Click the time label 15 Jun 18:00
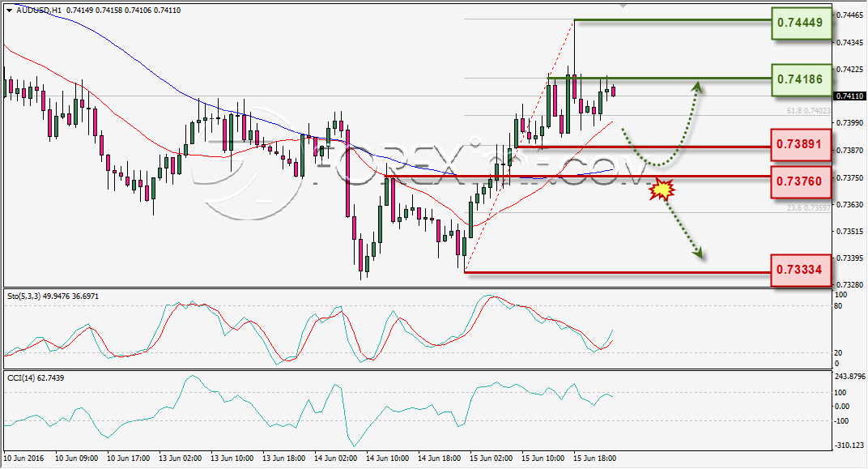This screenshot has height=469, width=868. (594, 458)
